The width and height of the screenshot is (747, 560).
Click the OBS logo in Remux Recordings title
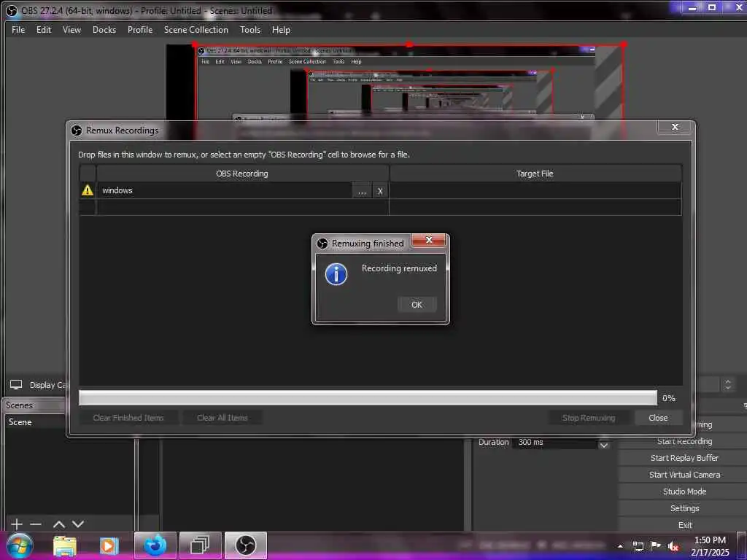pyautogui.click(x=76, y=130)
